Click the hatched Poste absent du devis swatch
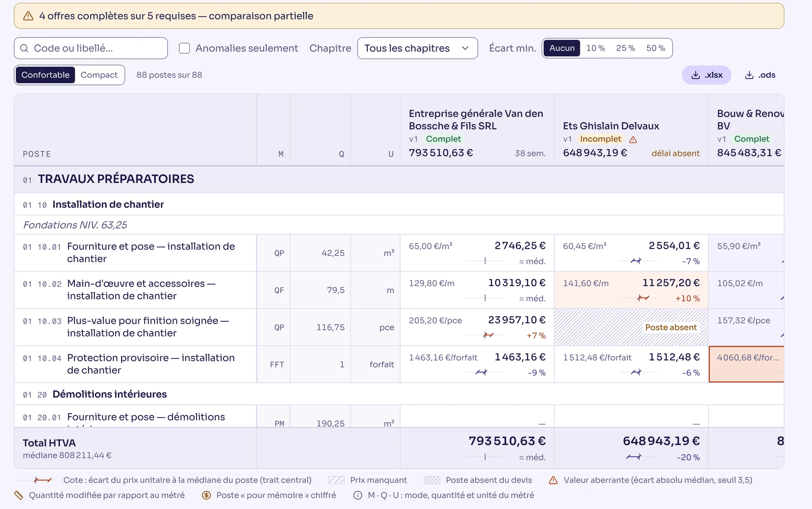 (x=432, y=480)
